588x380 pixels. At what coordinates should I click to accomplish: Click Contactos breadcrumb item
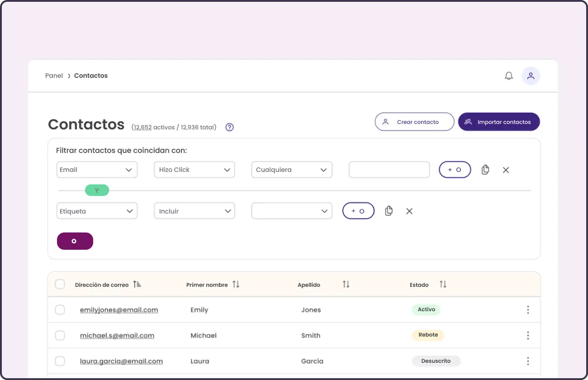click(91, 76)
